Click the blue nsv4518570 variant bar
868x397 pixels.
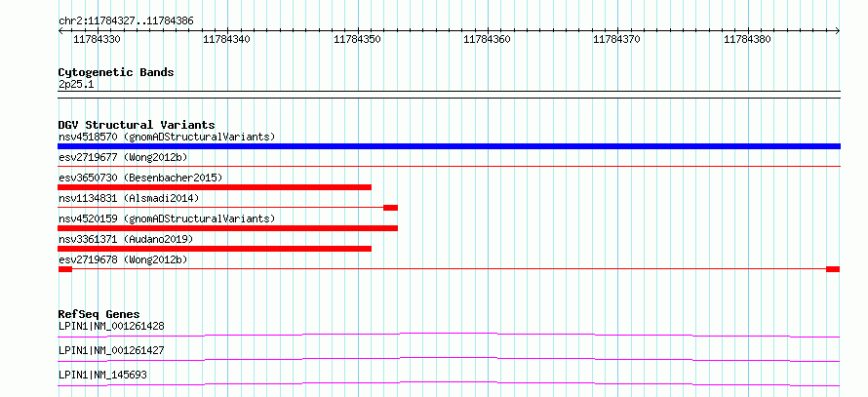point(449,146)
